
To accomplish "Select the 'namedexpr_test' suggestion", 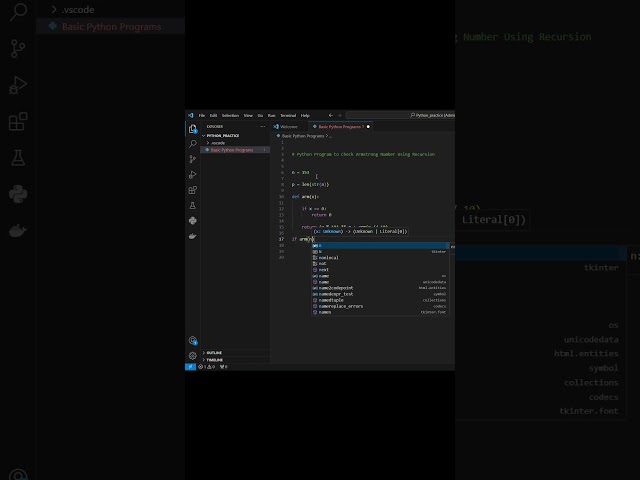I will [x=380, y=294].
